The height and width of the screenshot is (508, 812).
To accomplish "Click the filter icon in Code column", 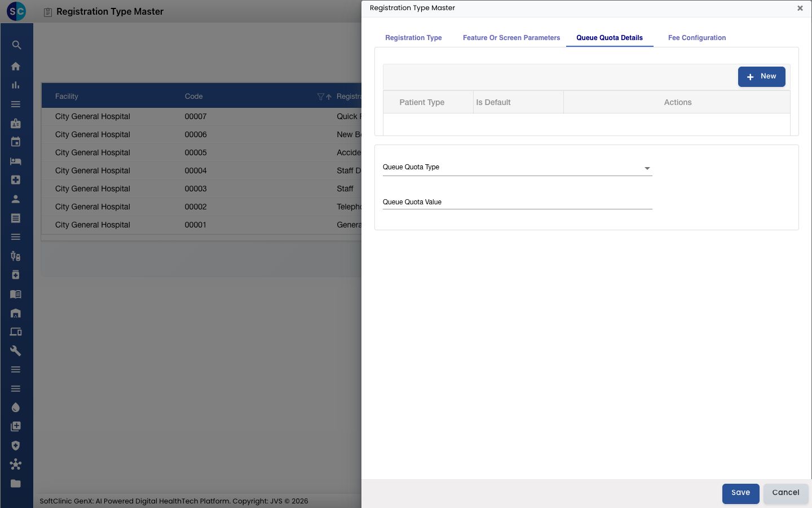I will [x=320, y=97].
